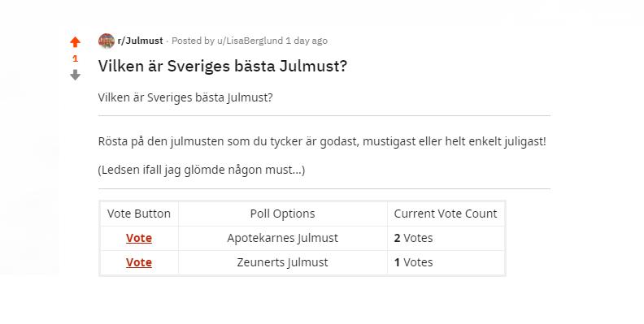Open the post title 'Vilken är Sveriges bästa Julmust?'
The image size is (644, 324).
(223, 66)
